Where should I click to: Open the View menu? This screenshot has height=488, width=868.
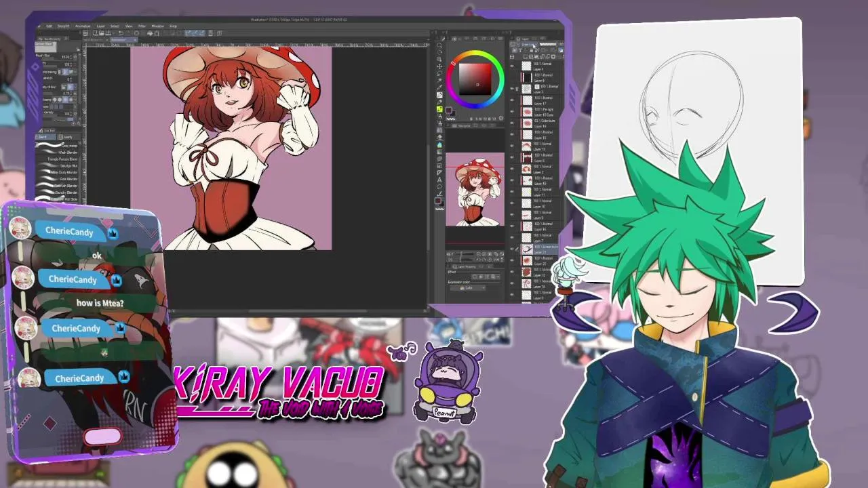129,26
